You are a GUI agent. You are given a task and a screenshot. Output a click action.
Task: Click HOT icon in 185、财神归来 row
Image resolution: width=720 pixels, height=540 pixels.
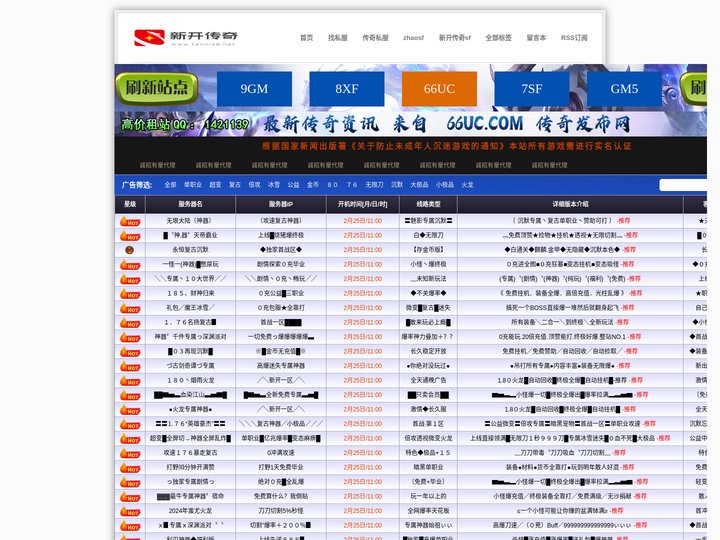130,294
